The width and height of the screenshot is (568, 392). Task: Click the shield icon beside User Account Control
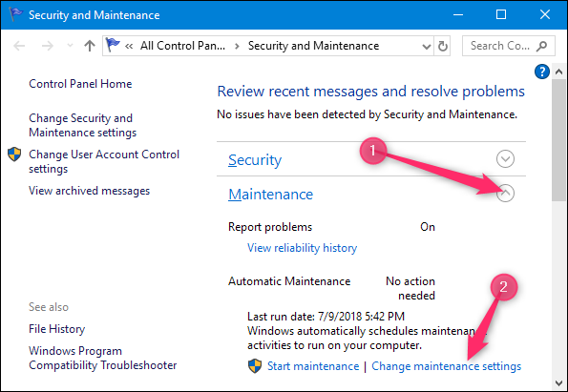pos(14,155)
